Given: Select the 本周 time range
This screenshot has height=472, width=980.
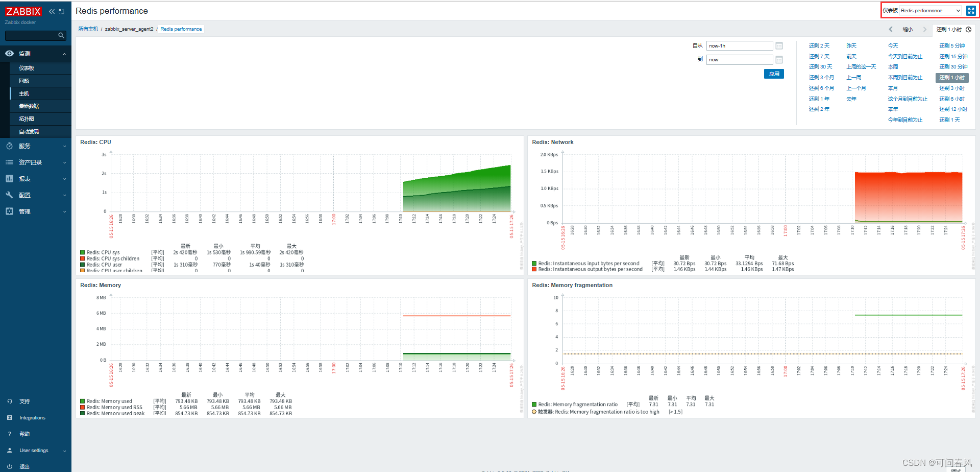Looking at the screenshot, I should coord(893,67).
